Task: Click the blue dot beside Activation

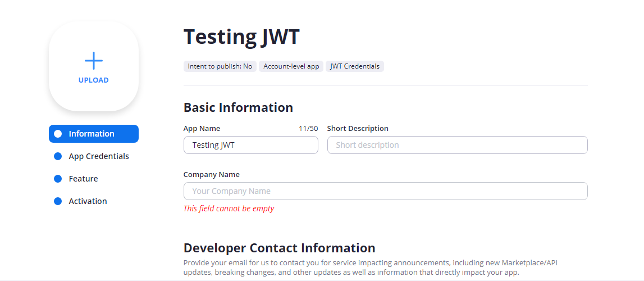Action: (x=58, y=201)
